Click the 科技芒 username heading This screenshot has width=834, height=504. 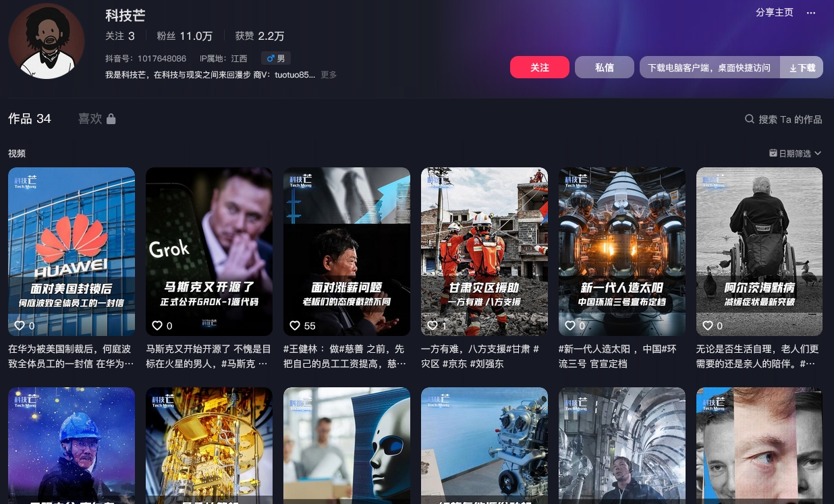[x=126, y=15]
